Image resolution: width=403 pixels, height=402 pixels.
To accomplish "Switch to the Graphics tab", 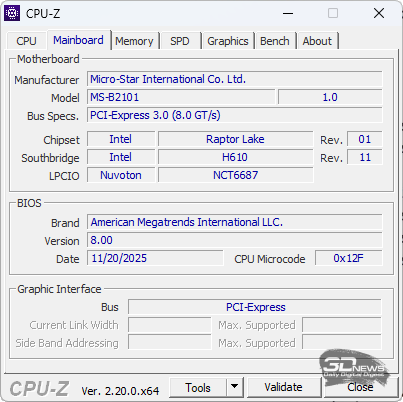I will [228, 41].
